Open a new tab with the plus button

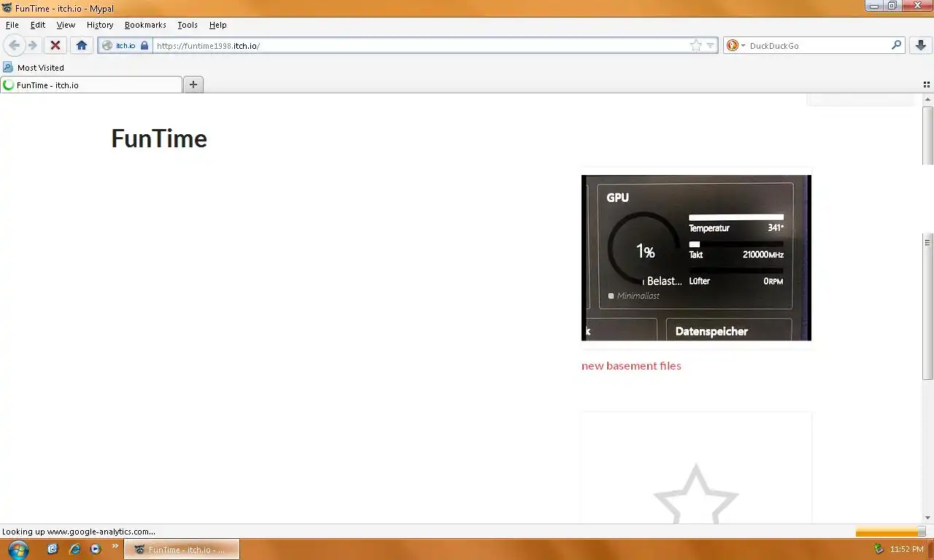pos(193,85)
